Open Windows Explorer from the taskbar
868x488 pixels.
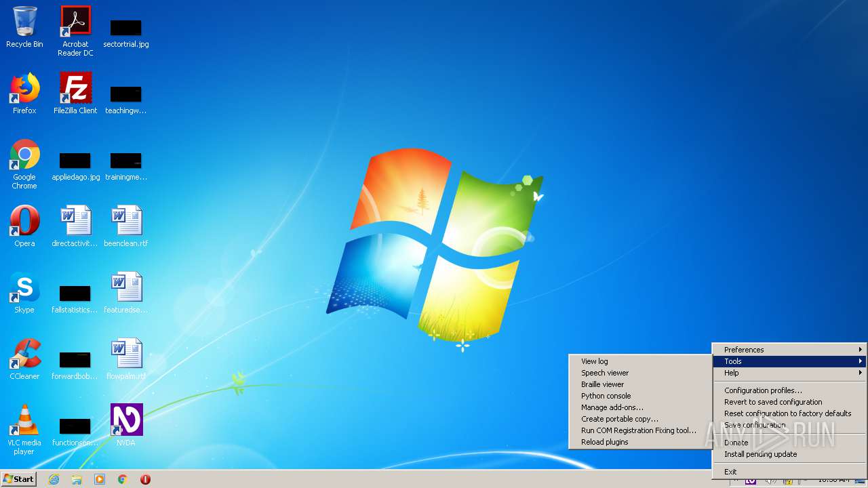(77, 479)
